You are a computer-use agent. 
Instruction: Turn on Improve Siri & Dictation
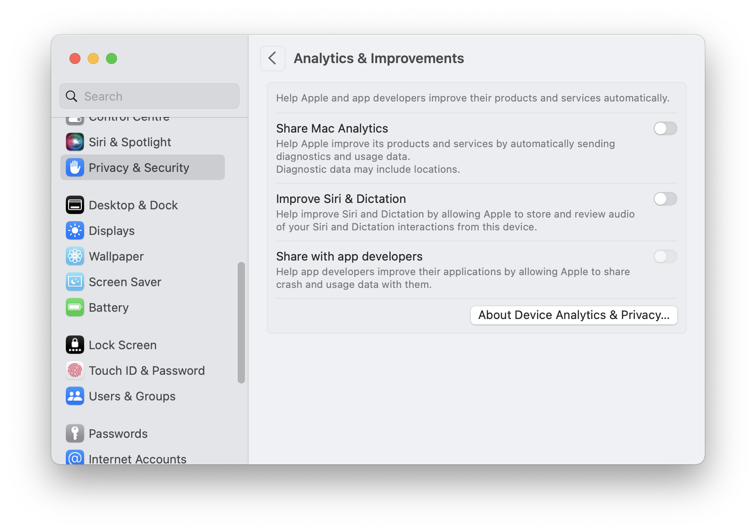[665, 199]
